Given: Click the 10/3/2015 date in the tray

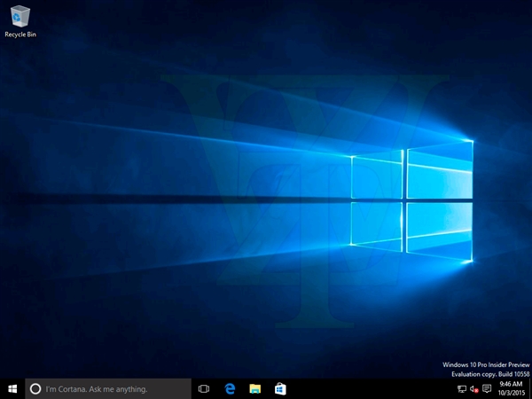Looking at the screenshot, I should 510,394.
